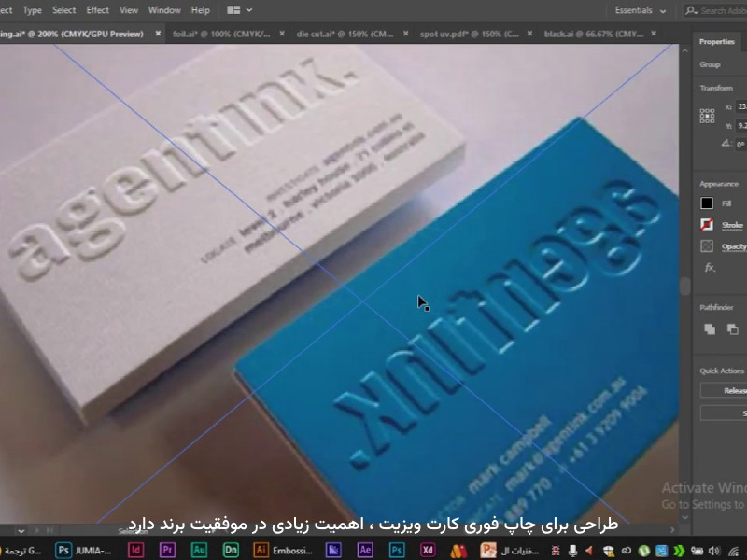Click the rotate angle icon

click(x=726, y=144)
